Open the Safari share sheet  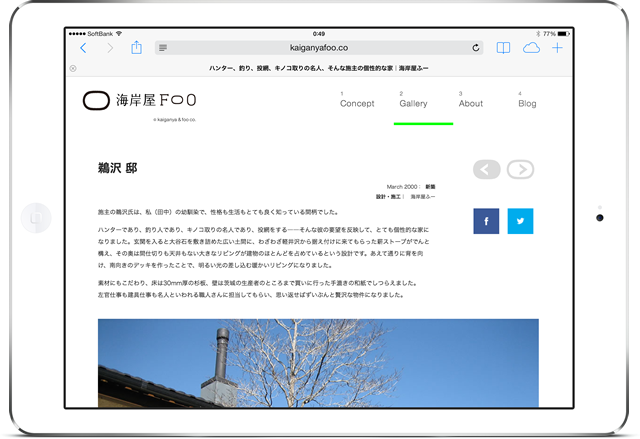click(137, 47)
